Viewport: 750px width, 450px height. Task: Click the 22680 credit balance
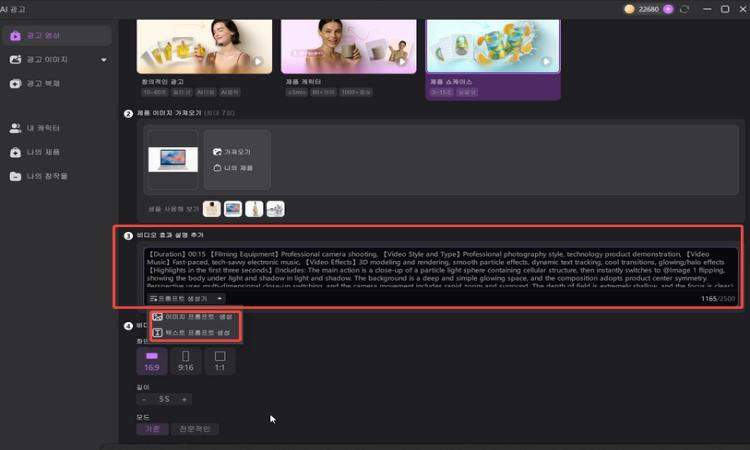pyautogui.click(x=649, y=9)
